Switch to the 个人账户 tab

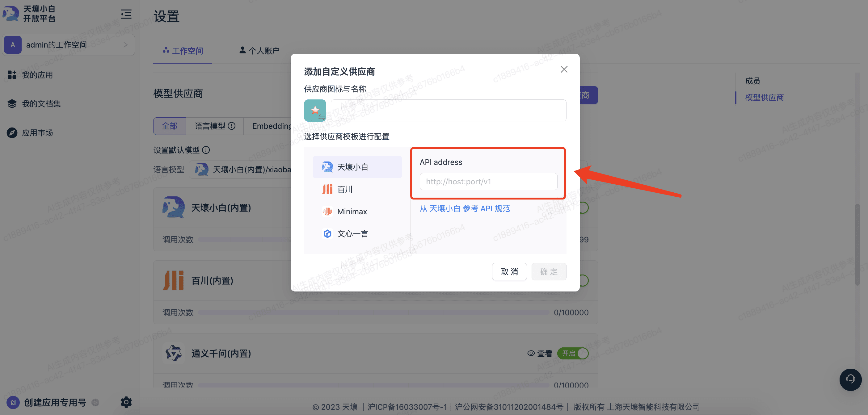[259, 51]
